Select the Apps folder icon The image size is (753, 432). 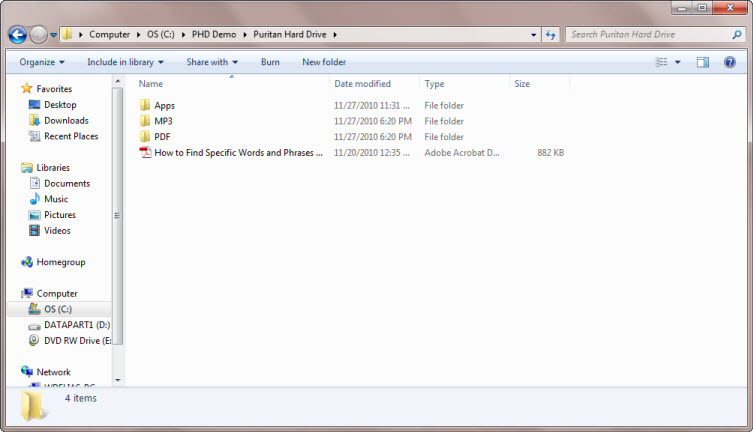pos(145,105)
